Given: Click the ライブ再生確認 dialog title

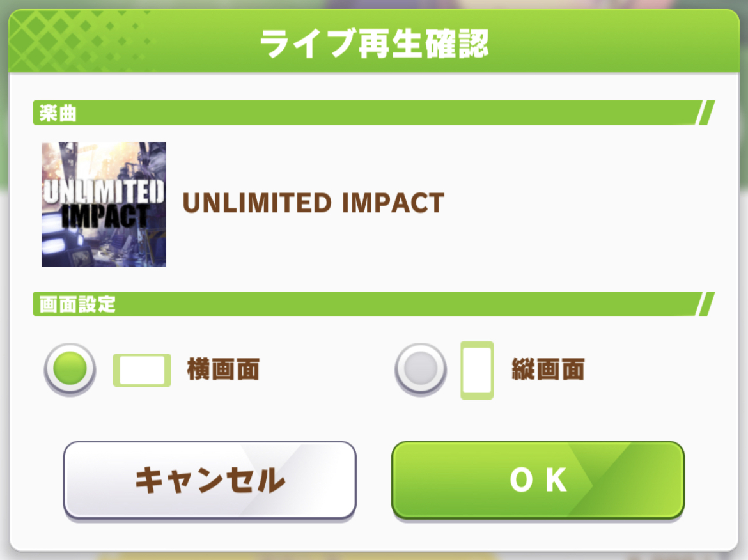Looking at the screenshot, I should click(374, 43).
